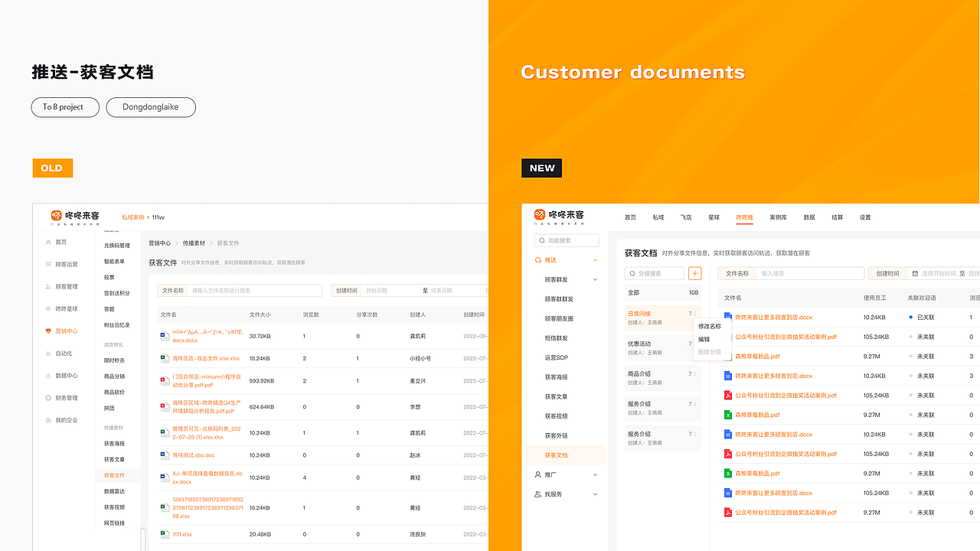The height and width of the screenshot is (551, 980).
Task: Open the 1111.xlsx file link
Action: pos(182,534)
